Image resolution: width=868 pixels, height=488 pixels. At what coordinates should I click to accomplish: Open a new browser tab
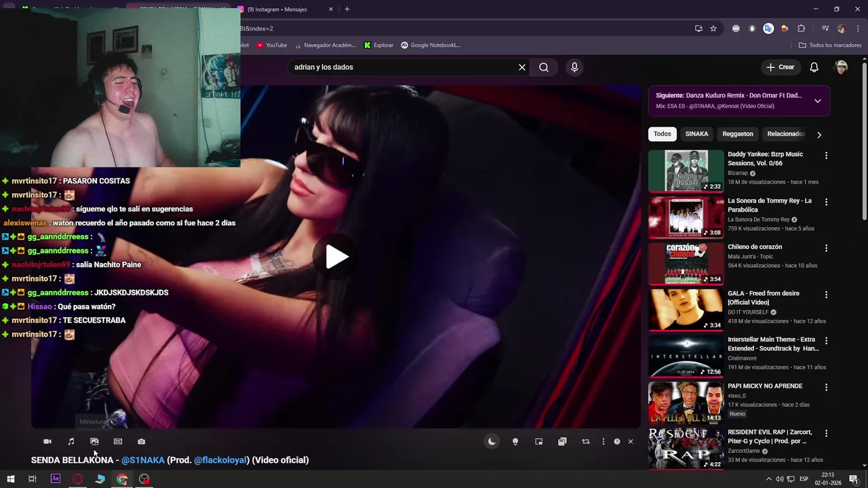347,9
